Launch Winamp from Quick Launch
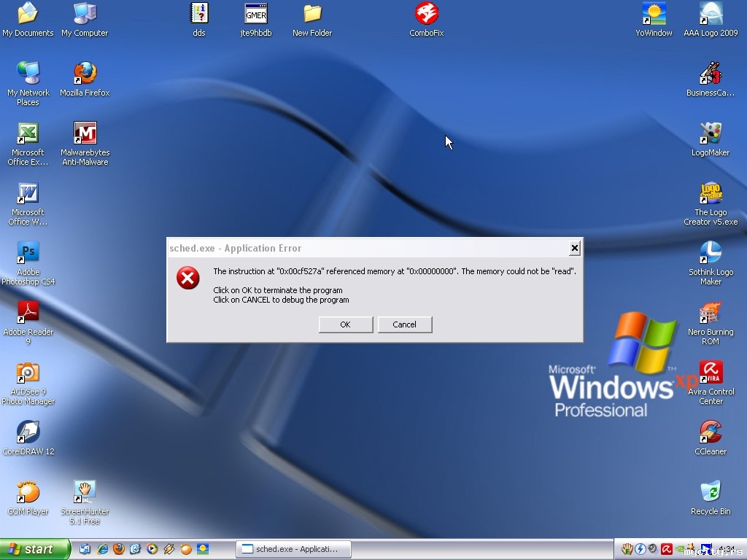The height and width of the screenshot is (560, 747). click(x=169, y=549)
